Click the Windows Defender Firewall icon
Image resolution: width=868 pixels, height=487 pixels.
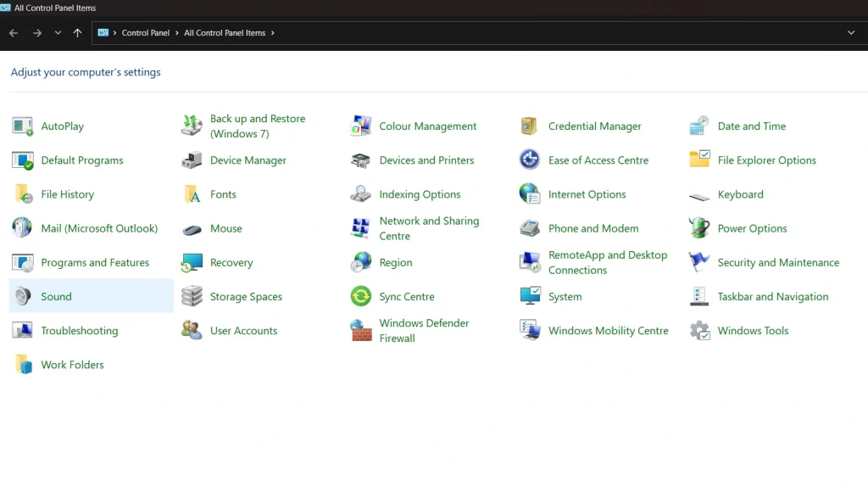tap(361, 331)
